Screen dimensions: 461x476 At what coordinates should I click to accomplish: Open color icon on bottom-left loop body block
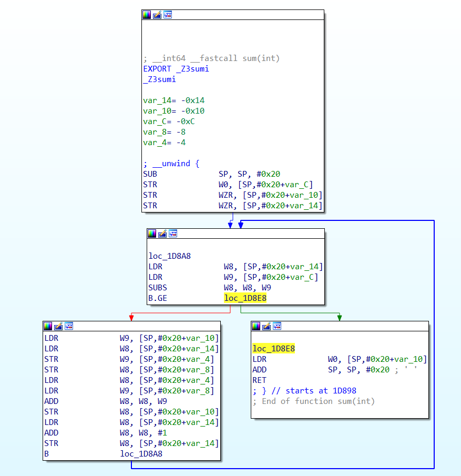tap(48, 326)
